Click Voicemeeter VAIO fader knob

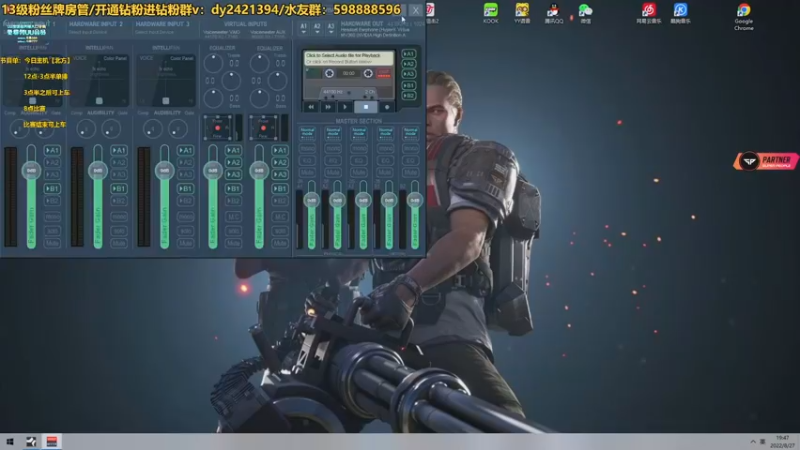(x=213, y=170)
